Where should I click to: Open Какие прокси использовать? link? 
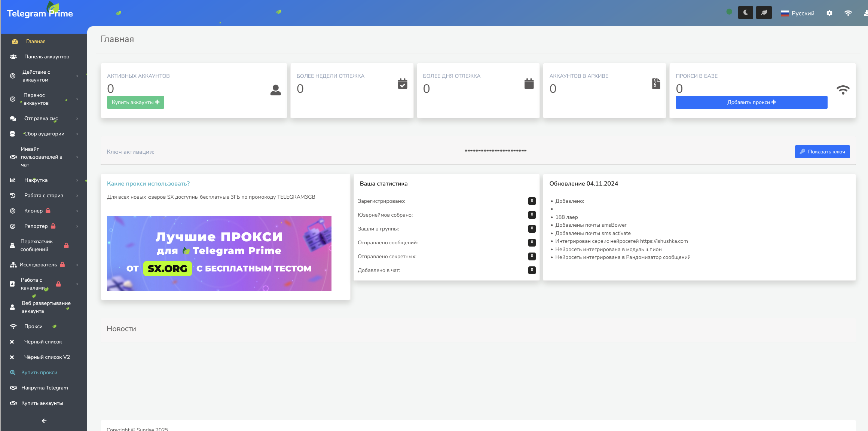coord(148,184)
